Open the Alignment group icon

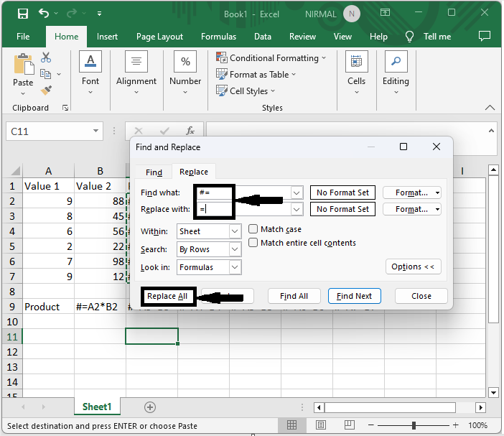136,68
